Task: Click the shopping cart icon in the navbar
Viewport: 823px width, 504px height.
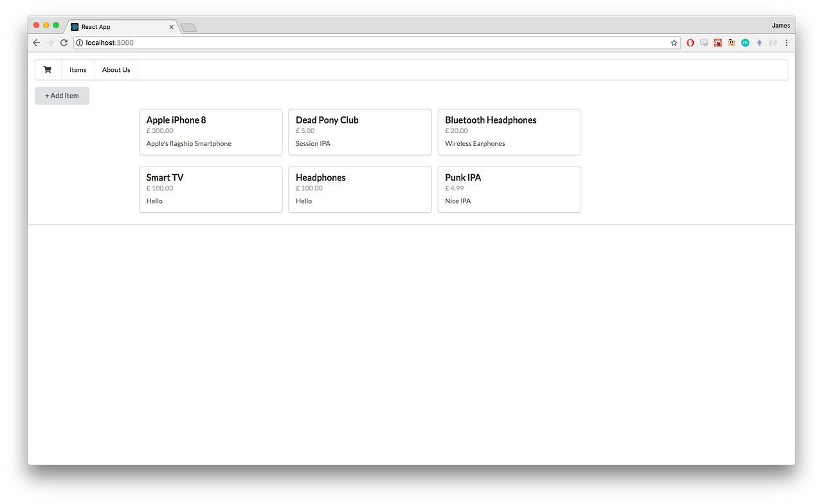Action: pyautogui.click(x=47, y=69)
